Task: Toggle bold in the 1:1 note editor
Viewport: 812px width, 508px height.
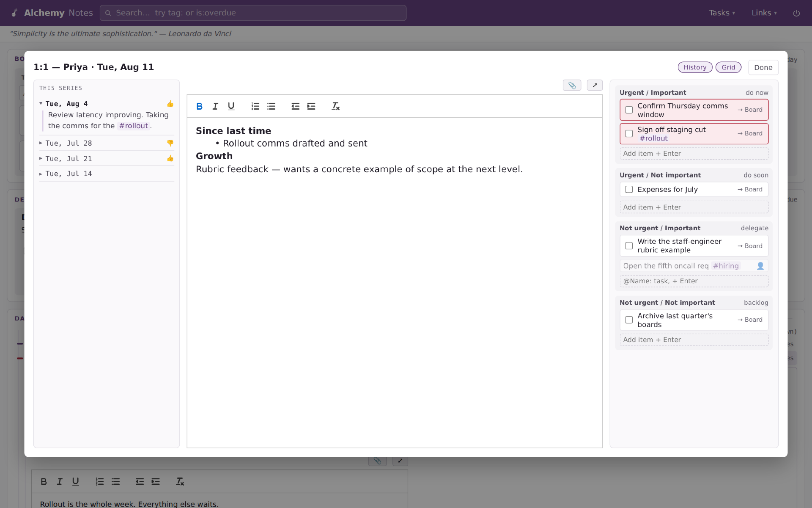Action: pos(199,106)
